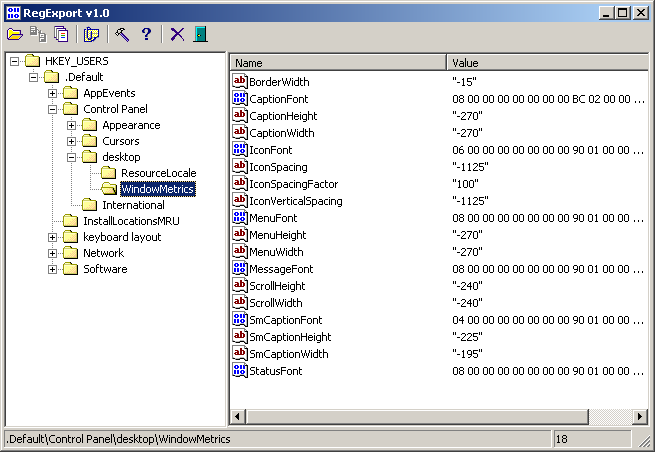Viewport: 655px width, 452px height.
Task: Collapse the HKEY_USERS root node
Action: pyautogui.click(x=14, y=61)
